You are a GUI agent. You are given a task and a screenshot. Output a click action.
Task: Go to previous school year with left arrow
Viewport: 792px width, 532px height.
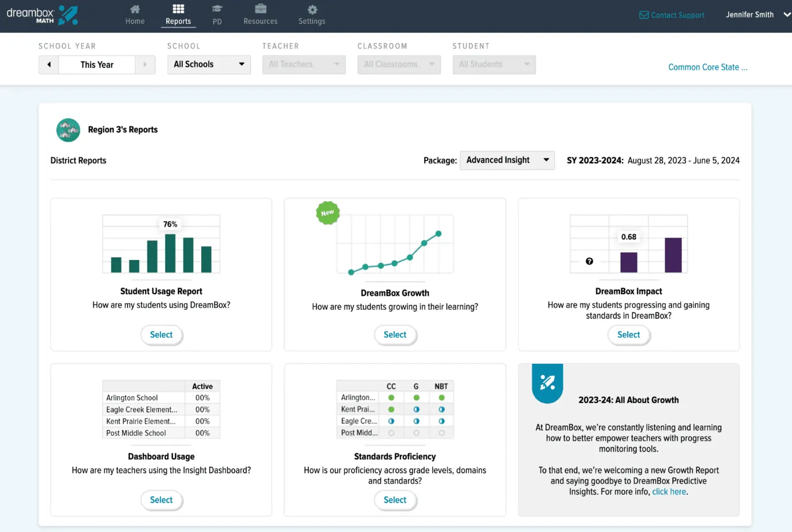[49, 64]
